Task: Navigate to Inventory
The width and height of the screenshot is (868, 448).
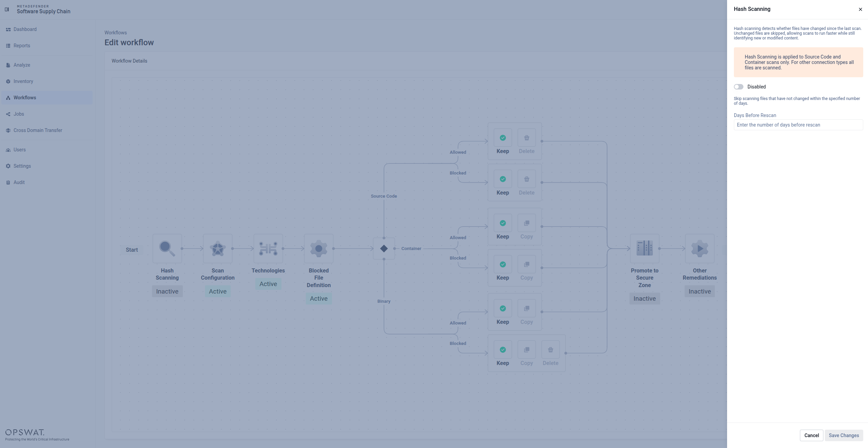Action: (x=47, y=81)
